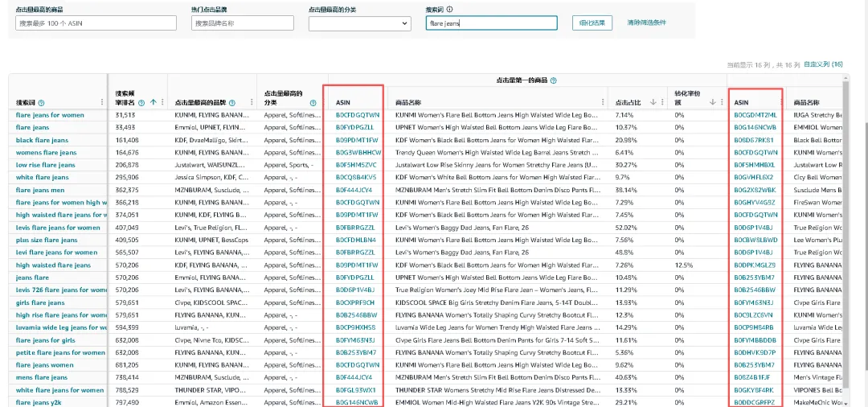Click help icon beside 搜索词 column header
The image size is (868, 407).
[x=42, y=103]
